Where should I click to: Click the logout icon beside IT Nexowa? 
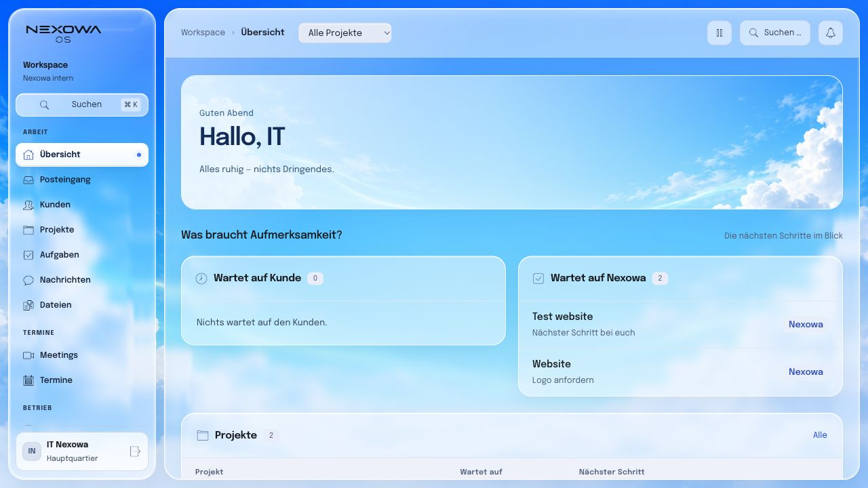pos(135,451)
